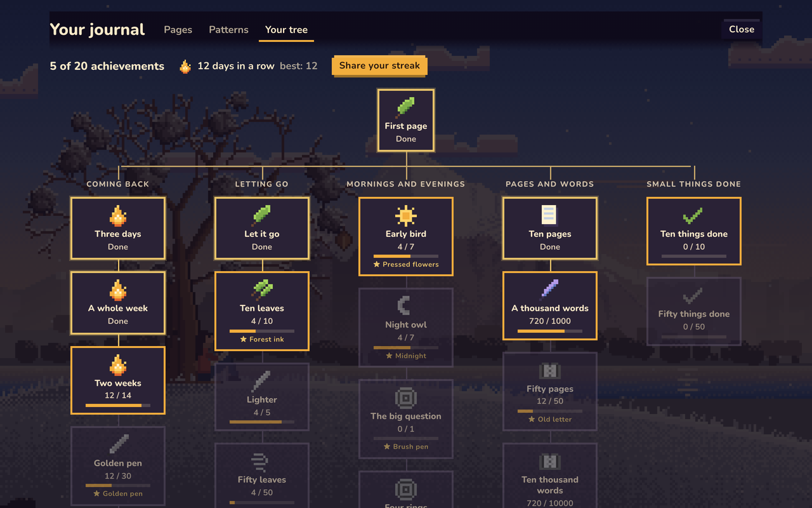
Task: Click the feather icon on Lighter
Action: pyautogui.click(x=262, y=381)
